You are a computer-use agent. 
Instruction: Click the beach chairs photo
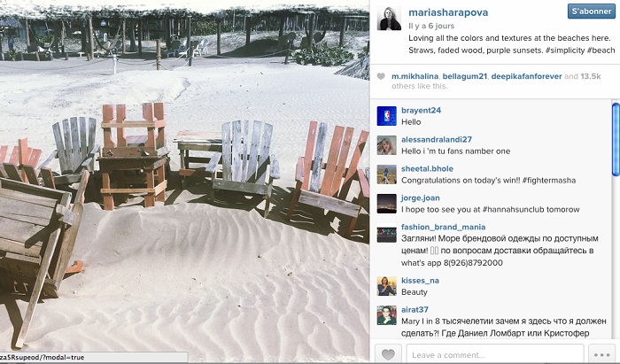tap(184, 182)
